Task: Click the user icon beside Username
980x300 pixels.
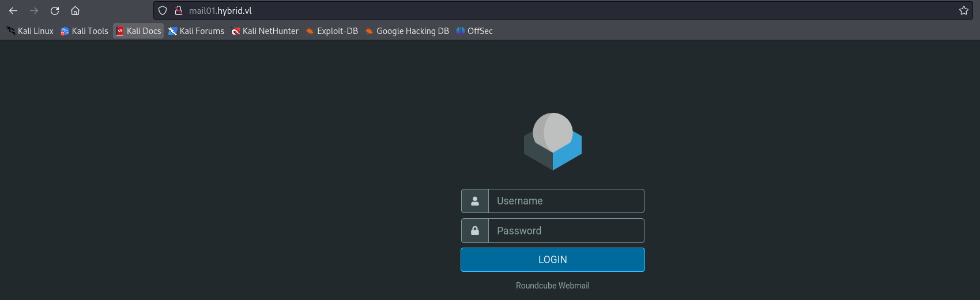Action: 475,201
